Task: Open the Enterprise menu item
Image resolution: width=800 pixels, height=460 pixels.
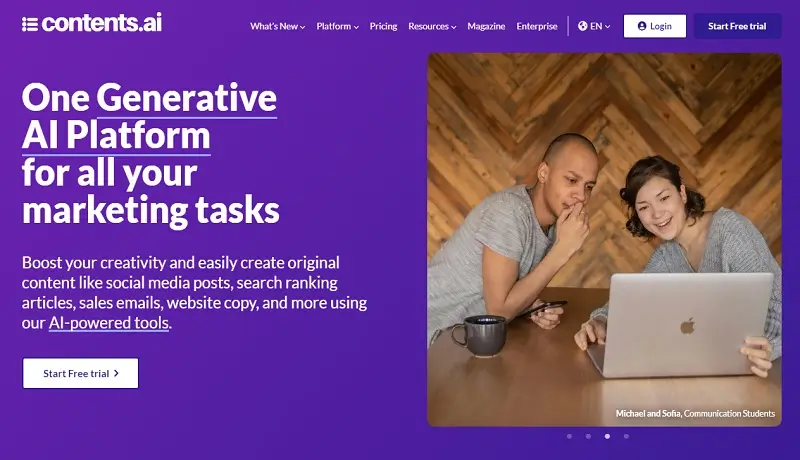Action: click(x=537, y=26)
